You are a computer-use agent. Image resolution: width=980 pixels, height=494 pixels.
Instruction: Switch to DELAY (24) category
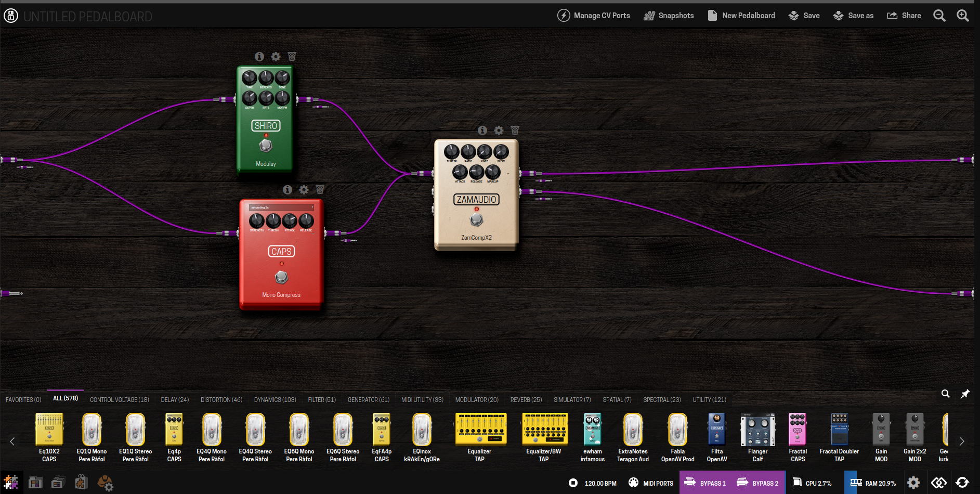[x=175, y=400]
